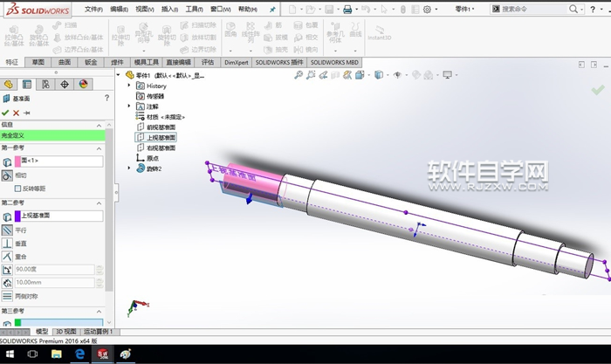Click the search magnifier icon
The width and height of the screenshot is (611, 364).
pyautogui.click(x=573, y=9)
